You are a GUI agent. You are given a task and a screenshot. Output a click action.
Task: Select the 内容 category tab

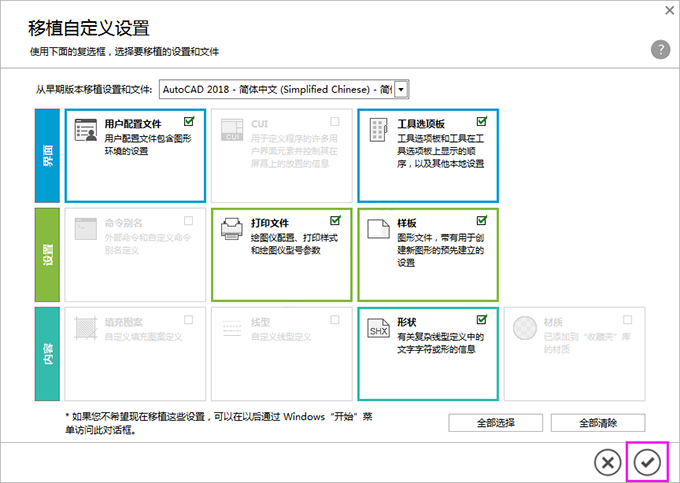pos(47,353)
